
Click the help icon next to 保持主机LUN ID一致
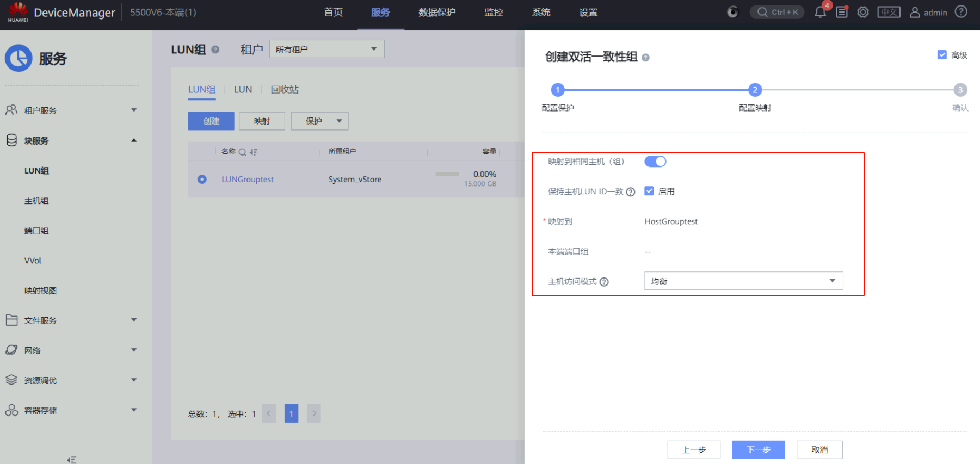coord(631,192)
